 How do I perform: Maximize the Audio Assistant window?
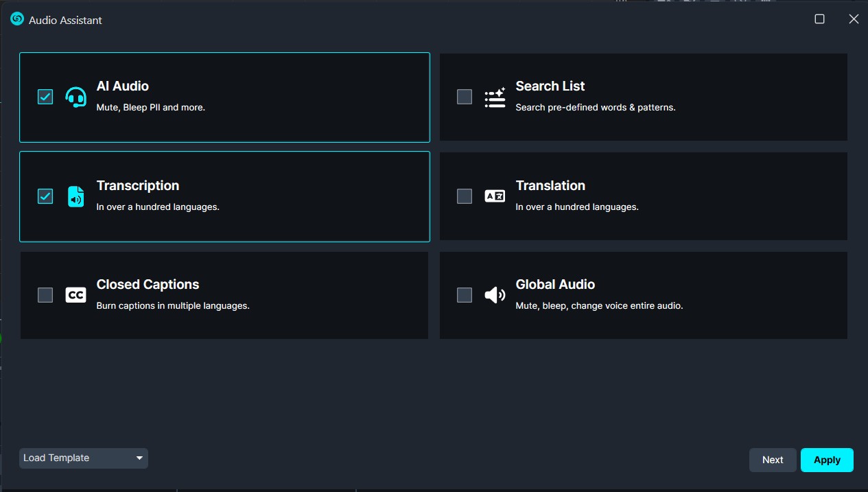819,19
